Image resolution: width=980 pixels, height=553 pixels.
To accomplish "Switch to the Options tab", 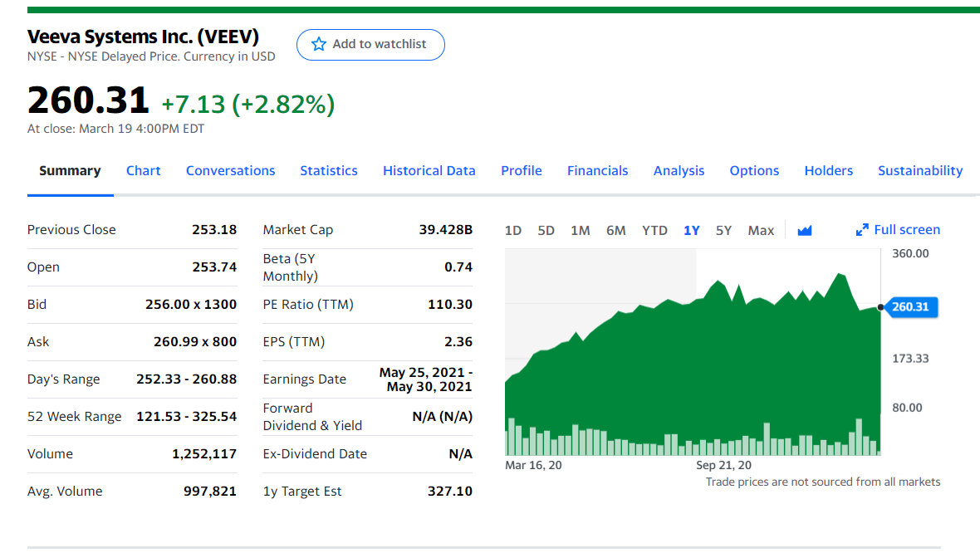I will click(x=754, y=170).
